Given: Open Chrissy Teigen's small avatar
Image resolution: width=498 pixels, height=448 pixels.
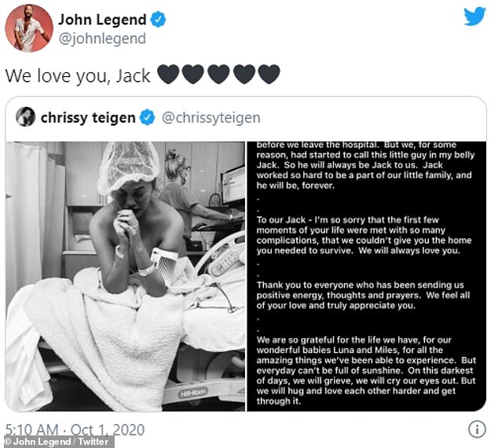Looking at the screenshot, I should tap(25, 116).
